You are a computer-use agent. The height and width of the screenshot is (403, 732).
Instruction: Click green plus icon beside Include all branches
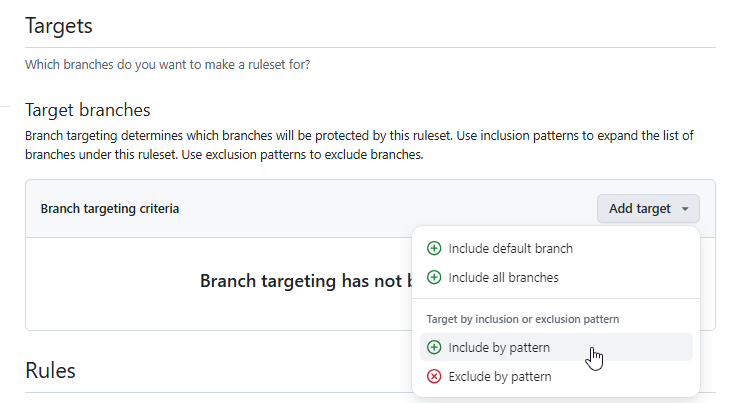434,277
